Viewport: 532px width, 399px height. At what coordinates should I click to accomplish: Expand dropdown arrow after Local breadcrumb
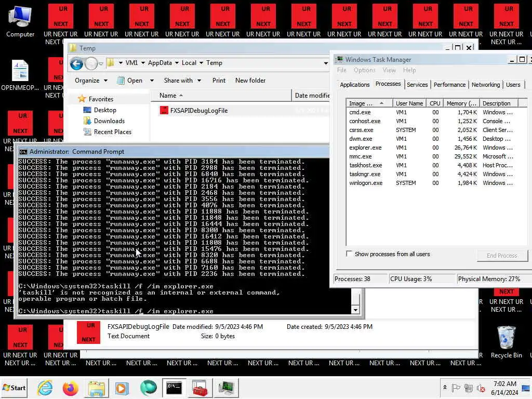click(201, 63)
